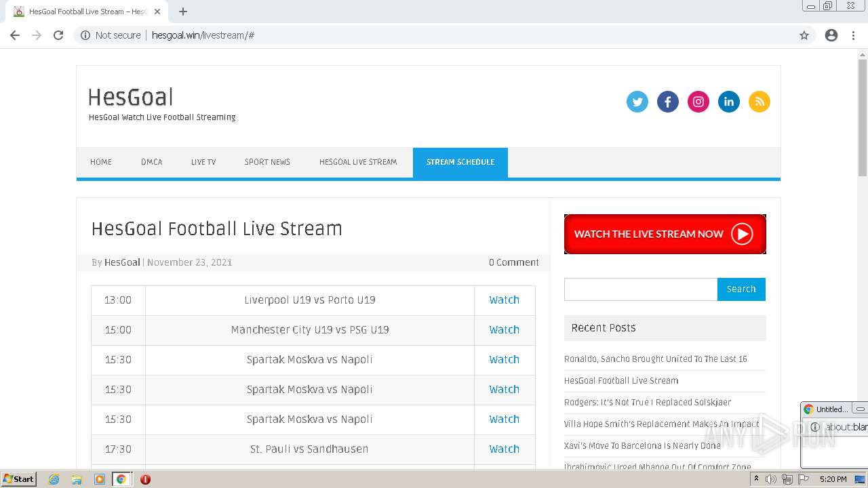Open media player taskbar icon
The width and height of the screenshot is (868, 488).
click(99, 479)
